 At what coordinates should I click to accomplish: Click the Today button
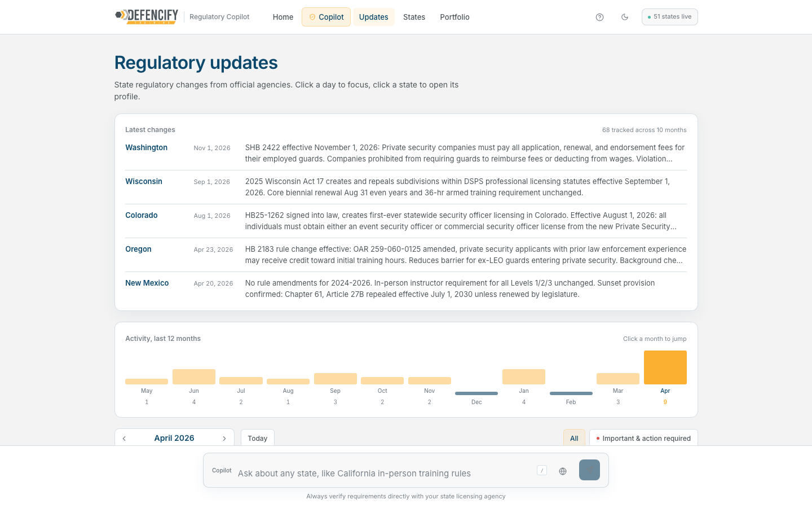(x=258, y=438)
